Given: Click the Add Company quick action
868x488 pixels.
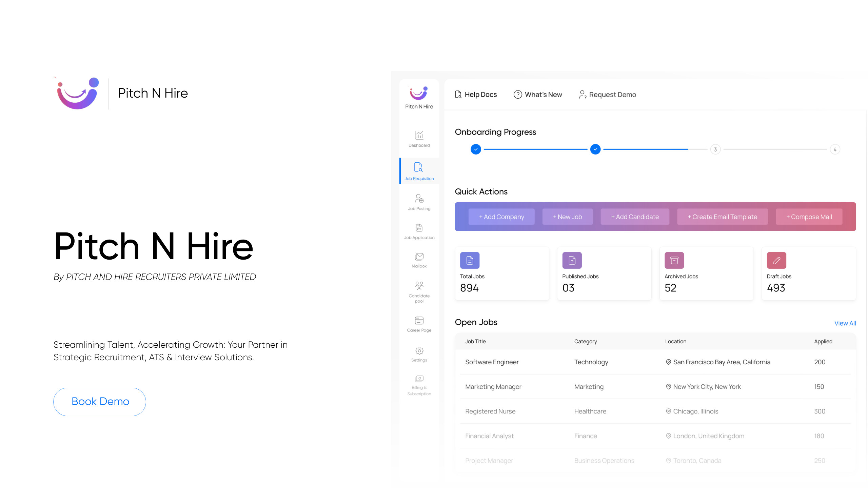Looking at the screenshot, I should (501, 217).
